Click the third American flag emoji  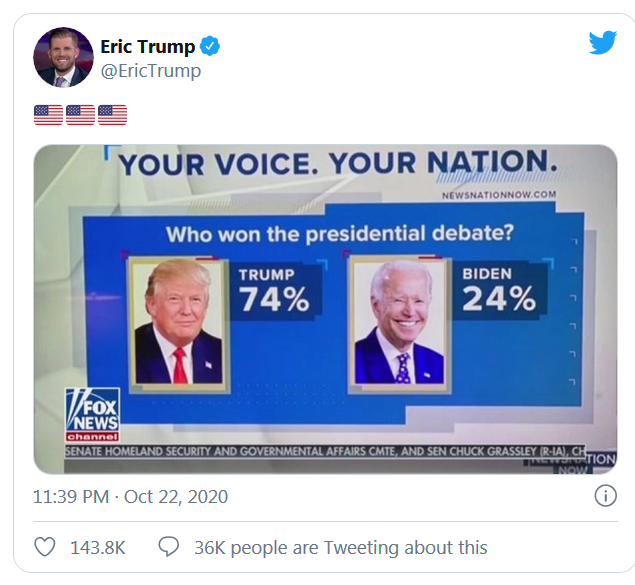(x=112, y=115)
